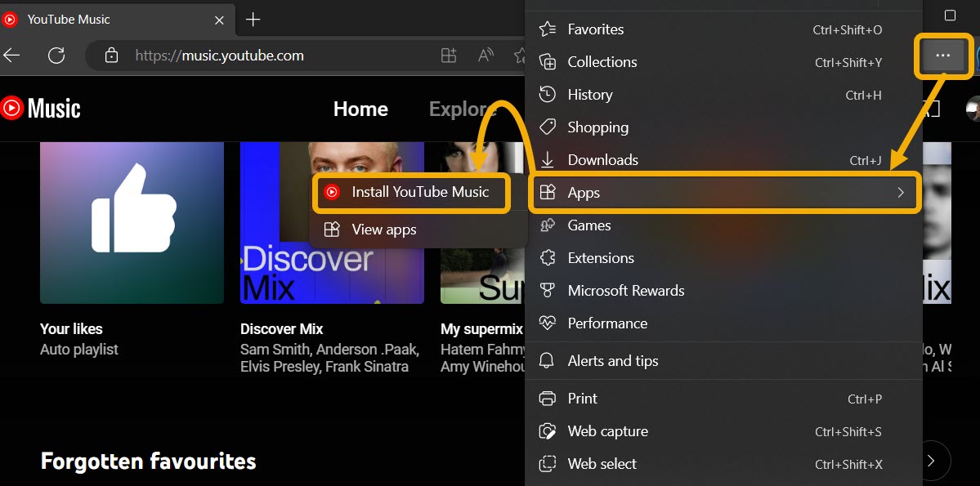
Task: Reload the current page
Action: (x=56, y=56)
